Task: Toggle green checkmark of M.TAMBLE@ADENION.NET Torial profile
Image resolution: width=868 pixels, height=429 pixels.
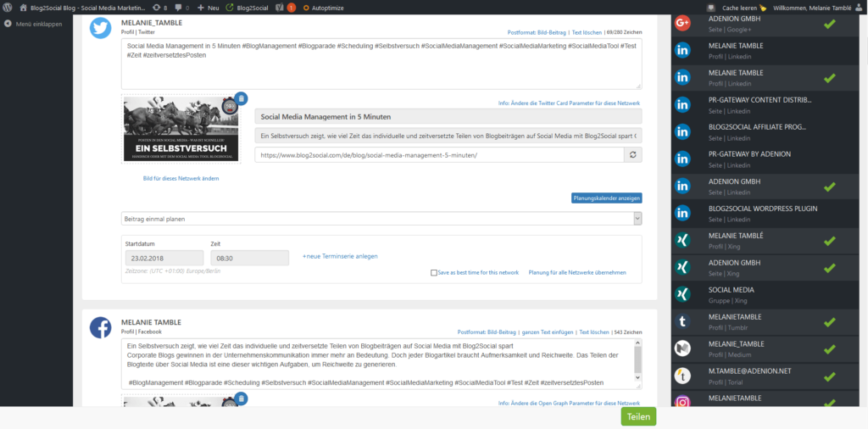Action: pos(829,376)
